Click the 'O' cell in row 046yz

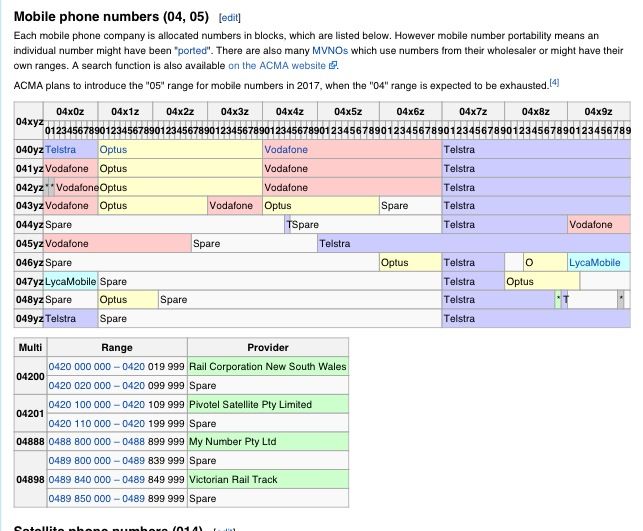[x=545, y=262]
